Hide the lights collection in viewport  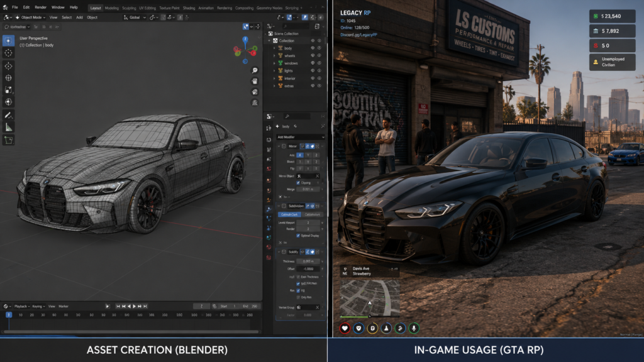[313, 70]
